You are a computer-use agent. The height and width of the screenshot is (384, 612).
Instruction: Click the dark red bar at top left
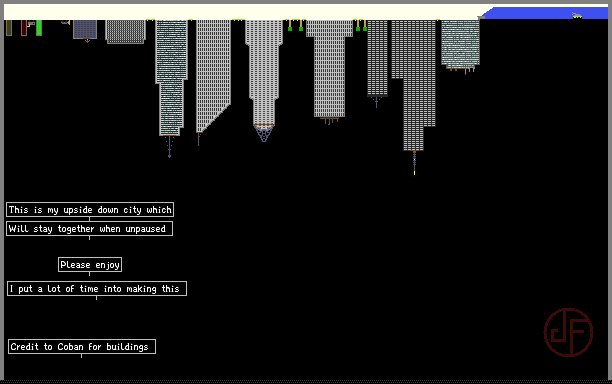click(x=24, y=28)
